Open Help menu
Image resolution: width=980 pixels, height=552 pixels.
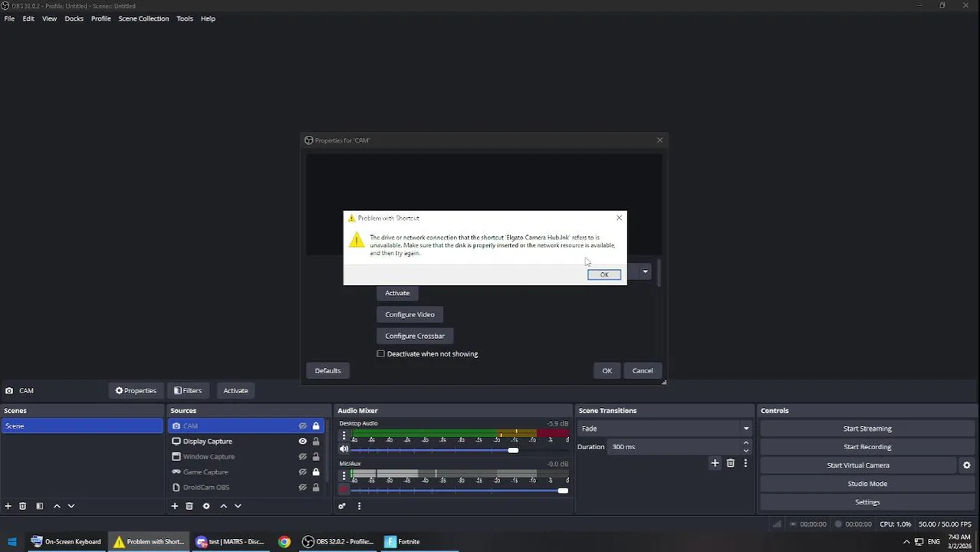[208, 18]
